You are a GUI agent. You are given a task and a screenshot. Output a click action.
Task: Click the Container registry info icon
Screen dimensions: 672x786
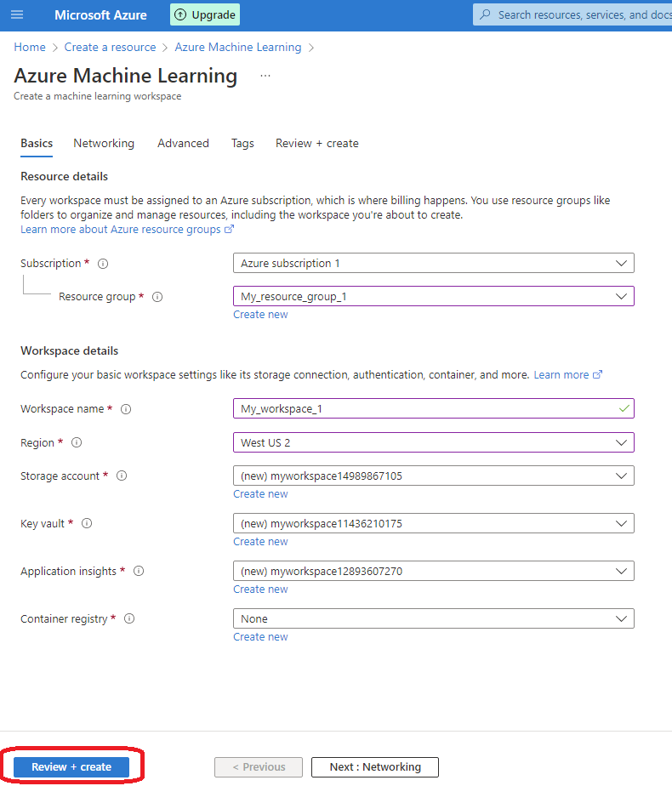click(x=129, y=618)
